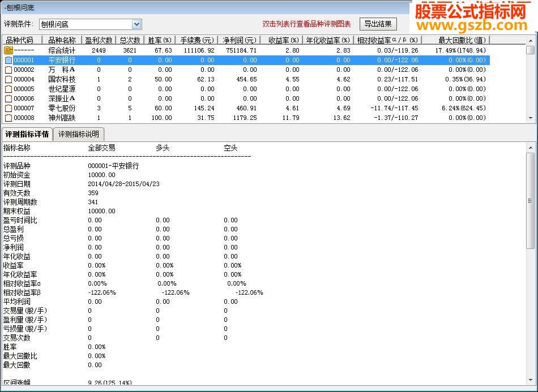Switch to the 评测指标详情 tab

pyautogui.click(x=27, y=134)
